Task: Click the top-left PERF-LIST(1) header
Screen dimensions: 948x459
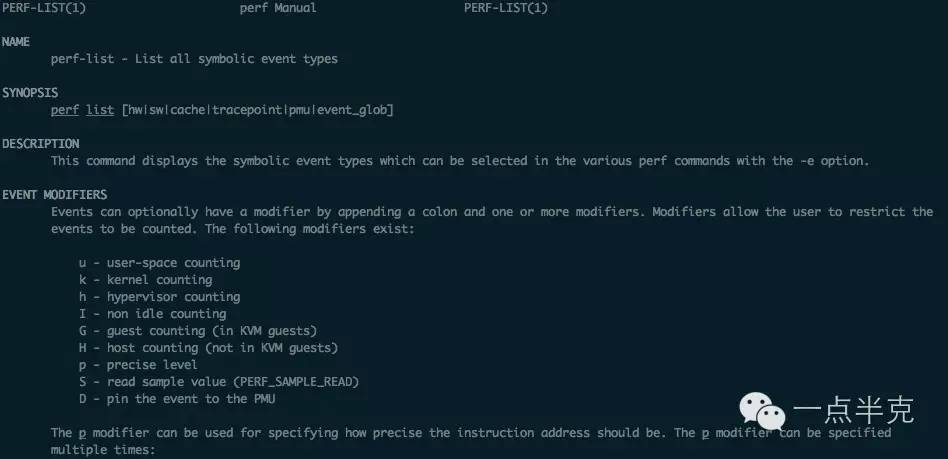Action: point(44,8)
